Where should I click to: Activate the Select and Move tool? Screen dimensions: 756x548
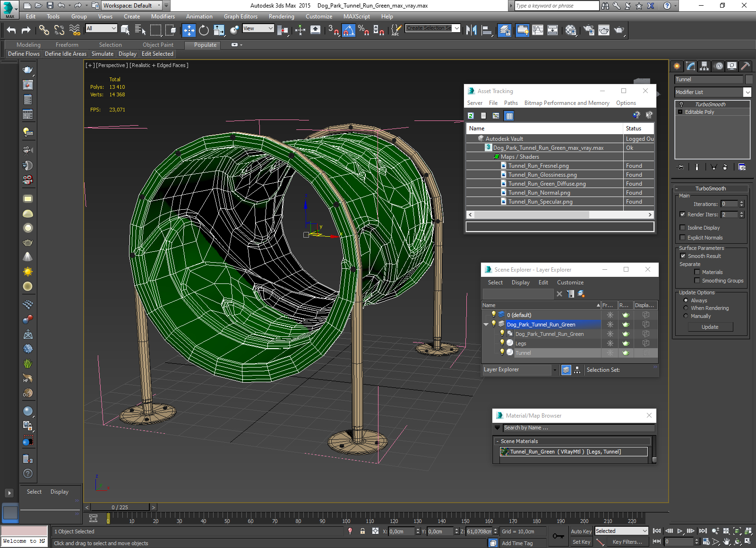pyautogui.click(x=189, y=30)
